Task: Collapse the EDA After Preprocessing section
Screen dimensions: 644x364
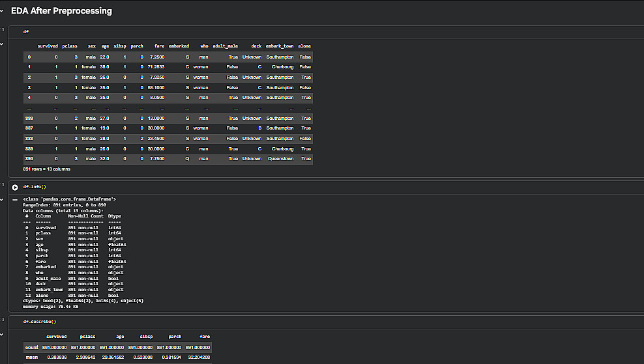Action: 2,11
